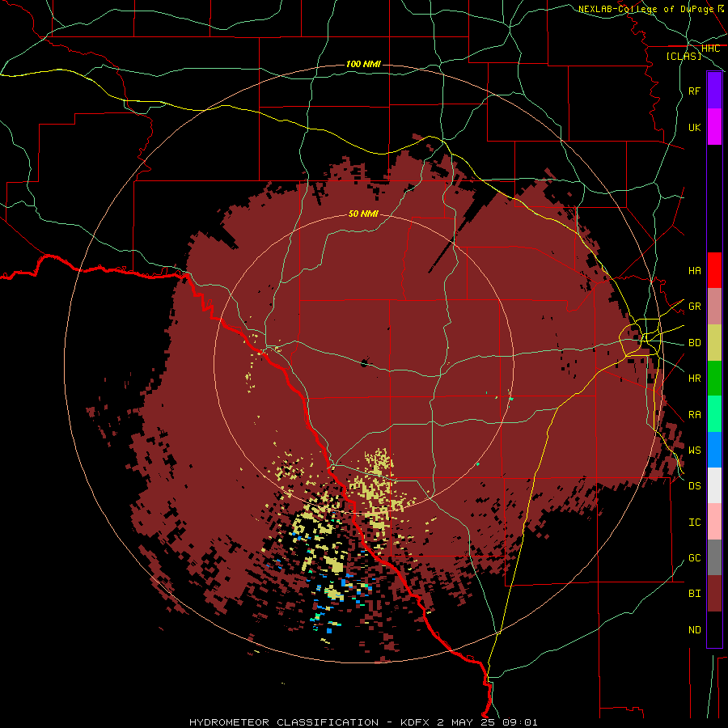The width and height of the screenshot is (728, 728).
Task: Click the GC legend label
Action: (694, 558)
